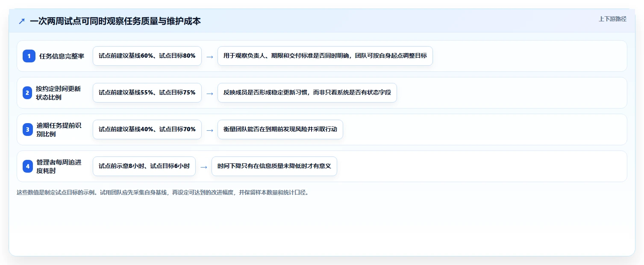Click the number 4 badge
The width and height of the screenshot is (644, 265).
(x=27, y=166)
